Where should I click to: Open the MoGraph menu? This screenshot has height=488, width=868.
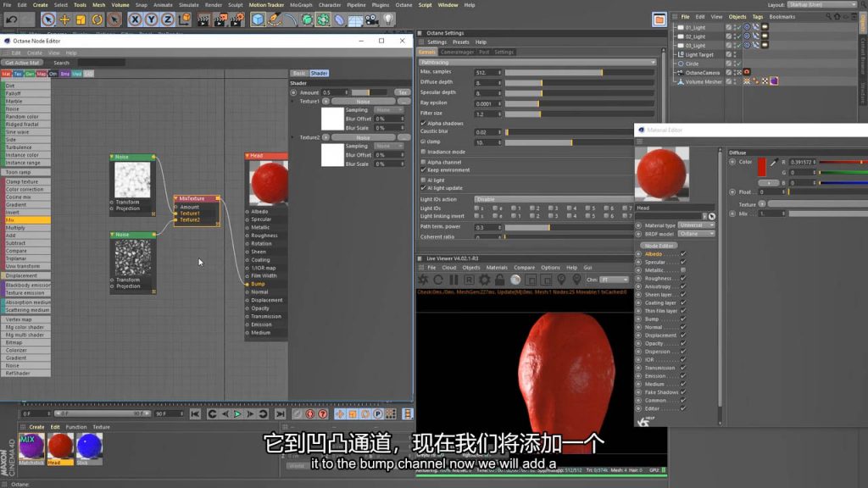click(301, 5)
